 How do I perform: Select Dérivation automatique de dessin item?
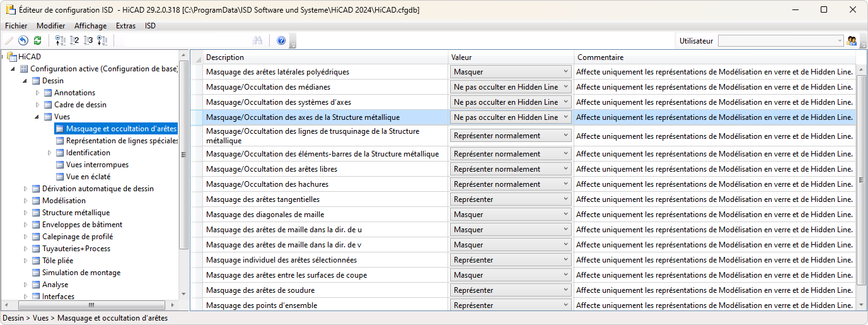98,189
